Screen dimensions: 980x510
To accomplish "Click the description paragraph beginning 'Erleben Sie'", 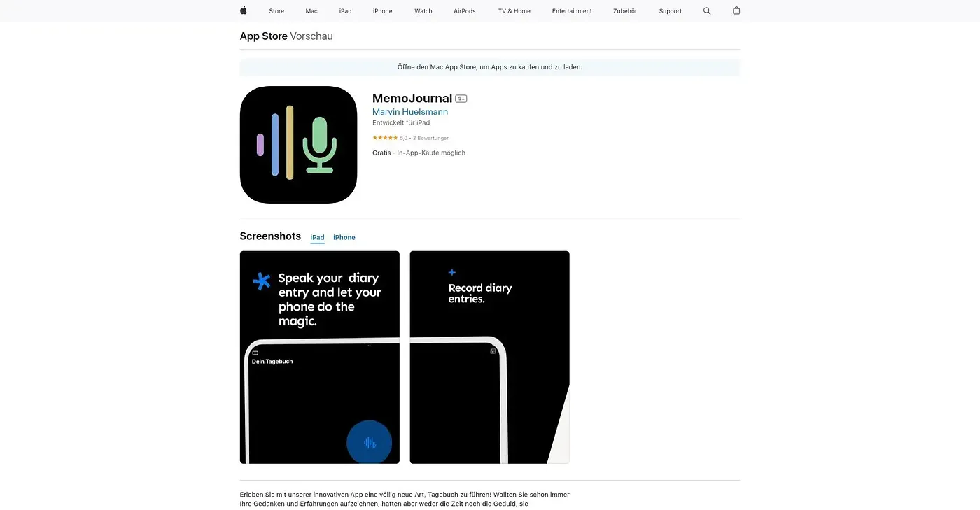I will click(405, 499).
